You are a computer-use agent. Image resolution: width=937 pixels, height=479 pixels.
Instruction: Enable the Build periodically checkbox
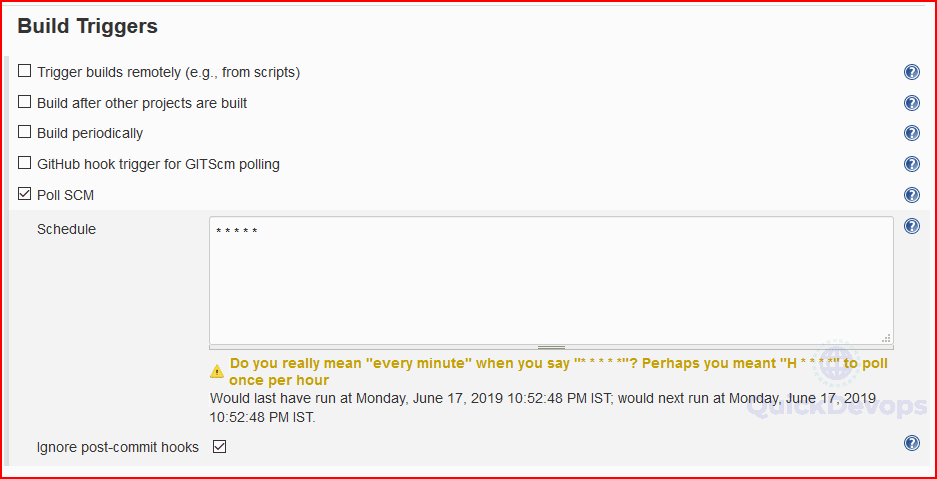coord(24,131)
